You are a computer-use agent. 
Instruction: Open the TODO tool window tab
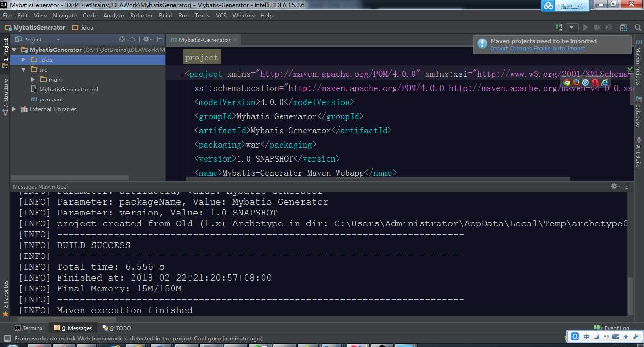click(x=117, y=328)
